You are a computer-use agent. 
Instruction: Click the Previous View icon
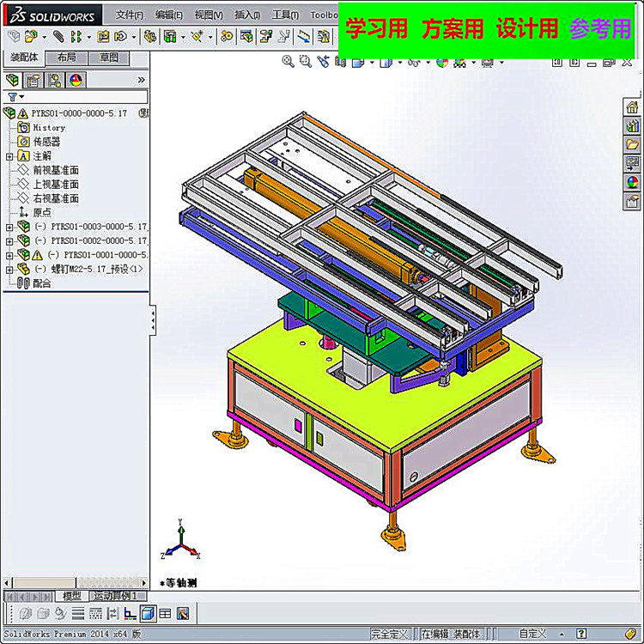pyautogui.click(x=323, y=62)
